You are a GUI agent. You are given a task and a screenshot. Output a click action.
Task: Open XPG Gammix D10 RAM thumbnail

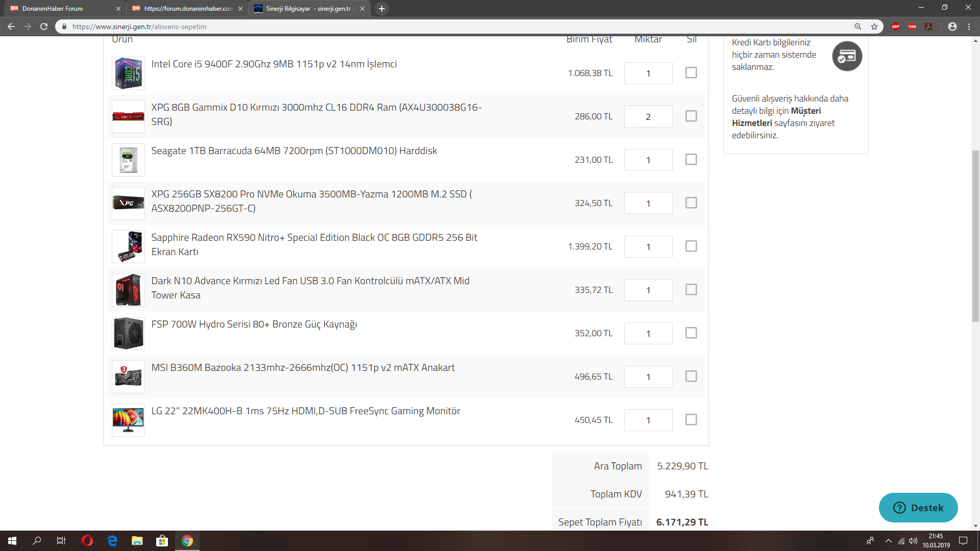[128, 116]
